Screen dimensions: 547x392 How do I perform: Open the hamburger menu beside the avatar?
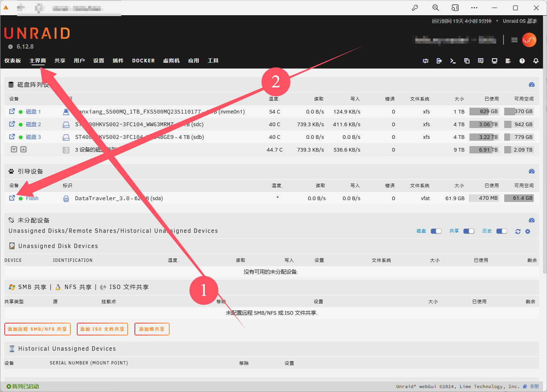point(514,40)
